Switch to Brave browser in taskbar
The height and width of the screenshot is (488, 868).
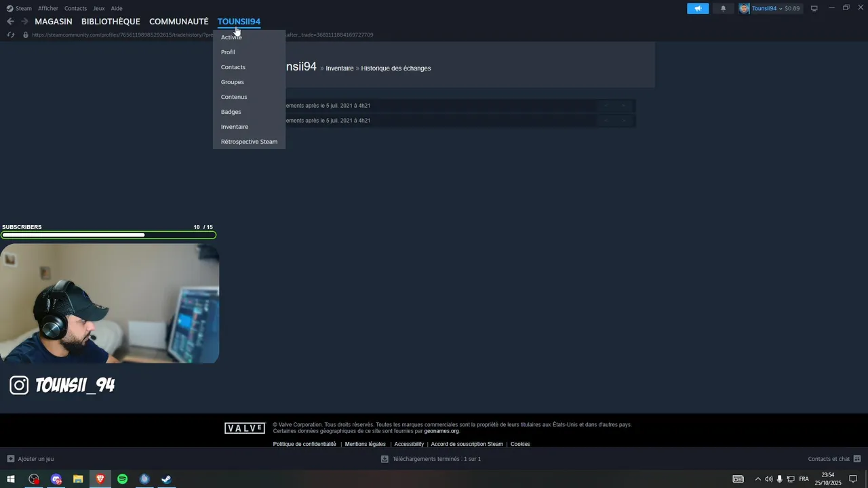click(100, 479)
